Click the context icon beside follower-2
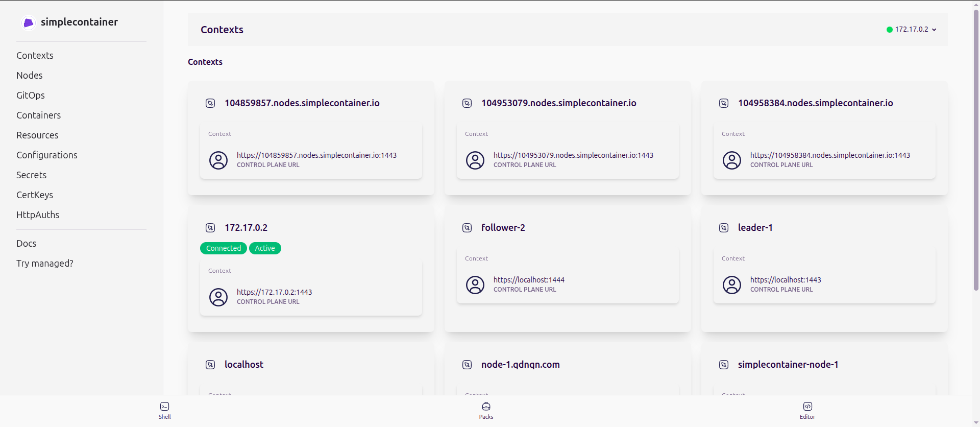The width and height of the screenshot is (980, 427). click(x=467, y=228)
